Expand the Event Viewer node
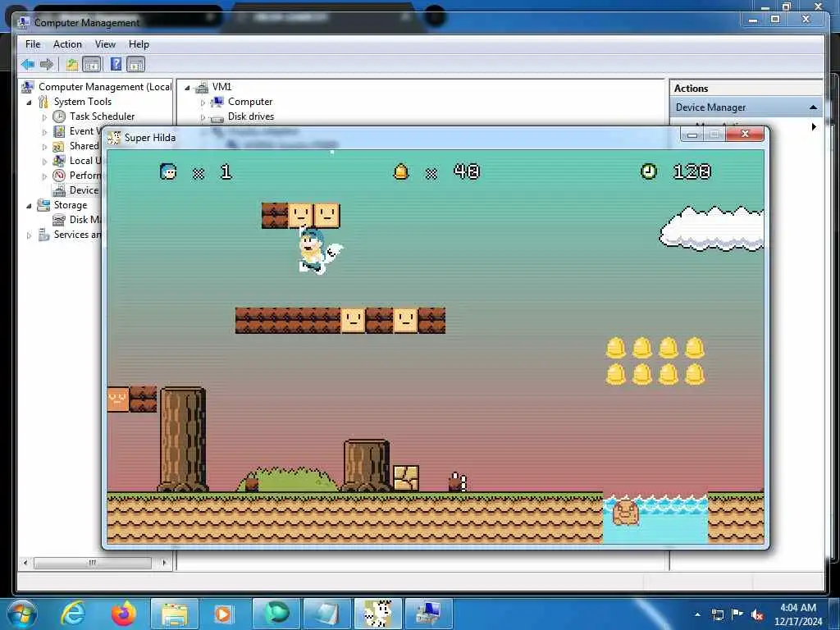This screenshot has height=630, width=840. (x=44, y=132)
